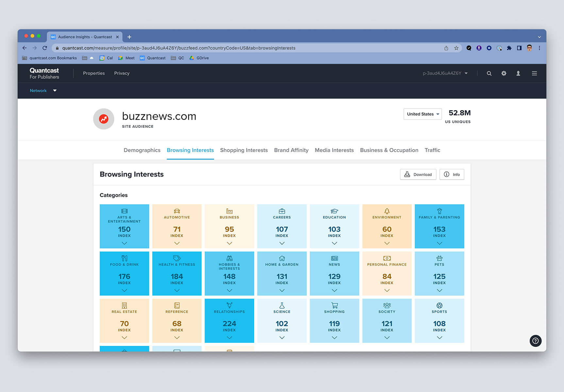The image size is (564, 392).
Task: Open the GDrive bookmark
Action: point(199,58)
